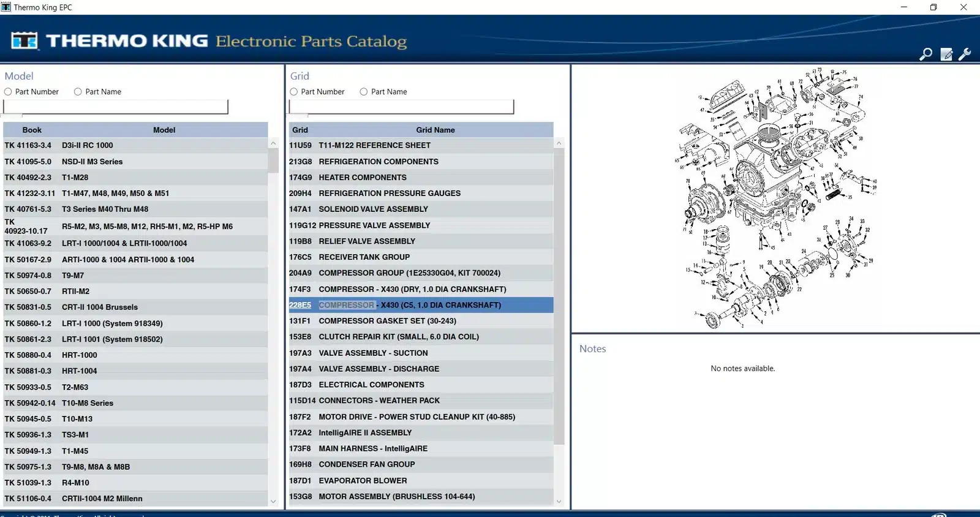Open the notes editor pencil icon

pos(946,55)
